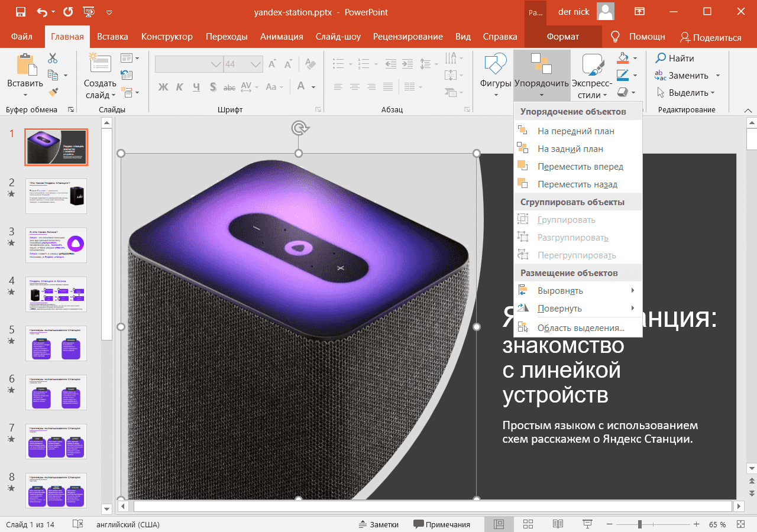The height and width of the screenshot is (532, 757).
Task: Select slide 2 thumbnail
Action: [56, 196]
